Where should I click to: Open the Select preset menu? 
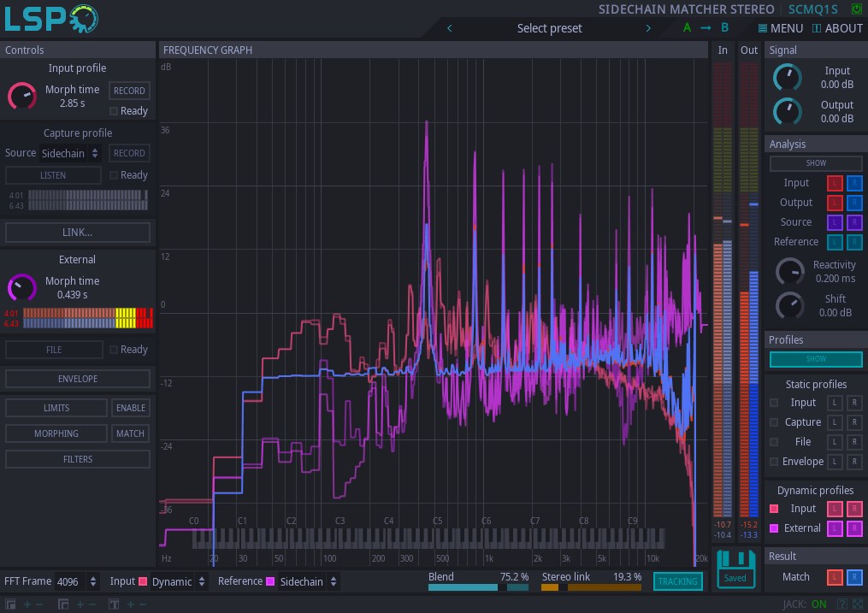[x=549, y=28]
